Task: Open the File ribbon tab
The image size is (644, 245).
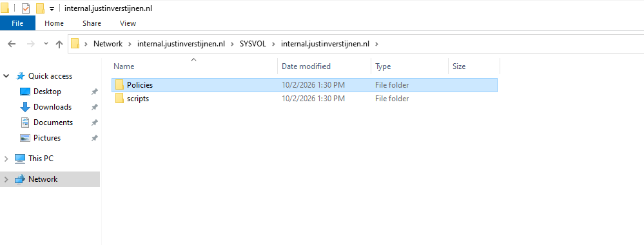Action: click(17, 23)
